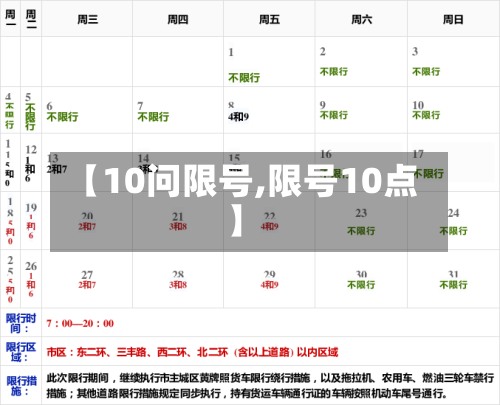Click the 周六 column header
500x405 pixels.
pos(362,19)
